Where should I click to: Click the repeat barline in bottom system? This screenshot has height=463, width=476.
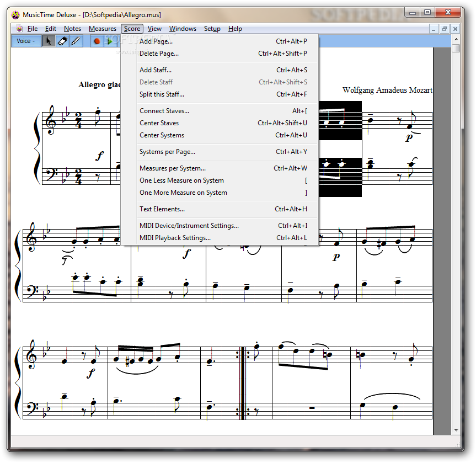pyautogui.click(x=243, y=383)
